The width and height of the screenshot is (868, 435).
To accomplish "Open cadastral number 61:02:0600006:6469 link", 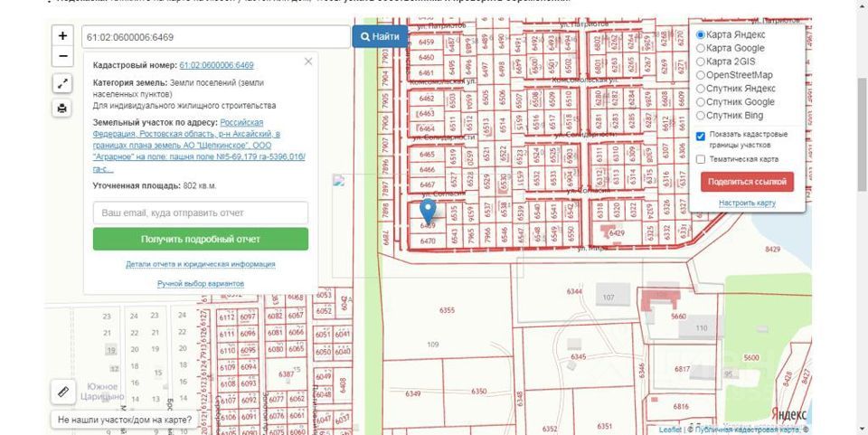I will click(216, 65).
